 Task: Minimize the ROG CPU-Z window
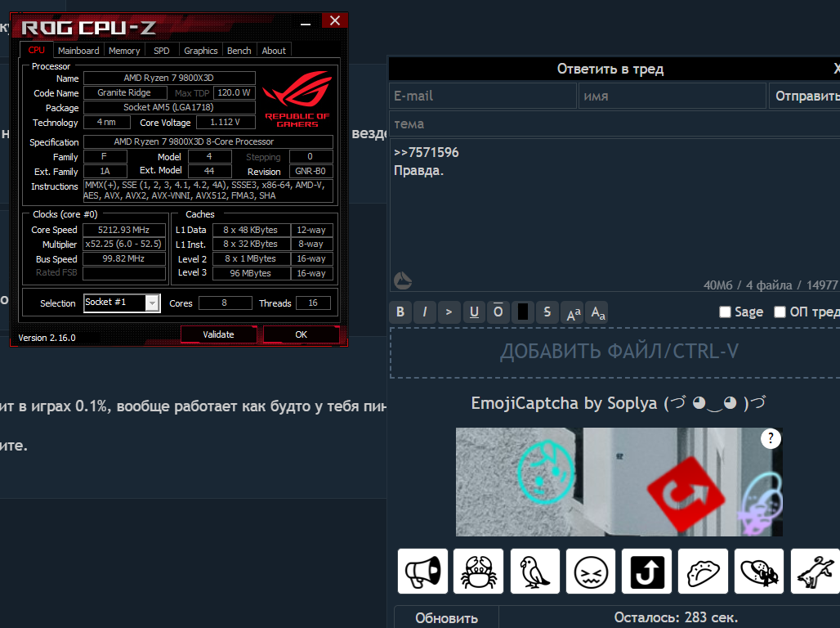coord(306,24)
